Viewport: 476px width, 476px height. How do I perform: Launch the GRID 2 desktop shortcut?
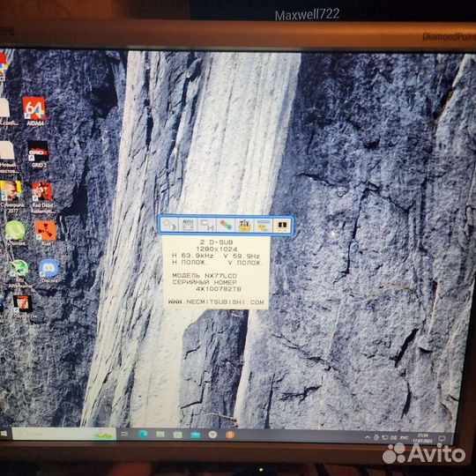point(38,154)
